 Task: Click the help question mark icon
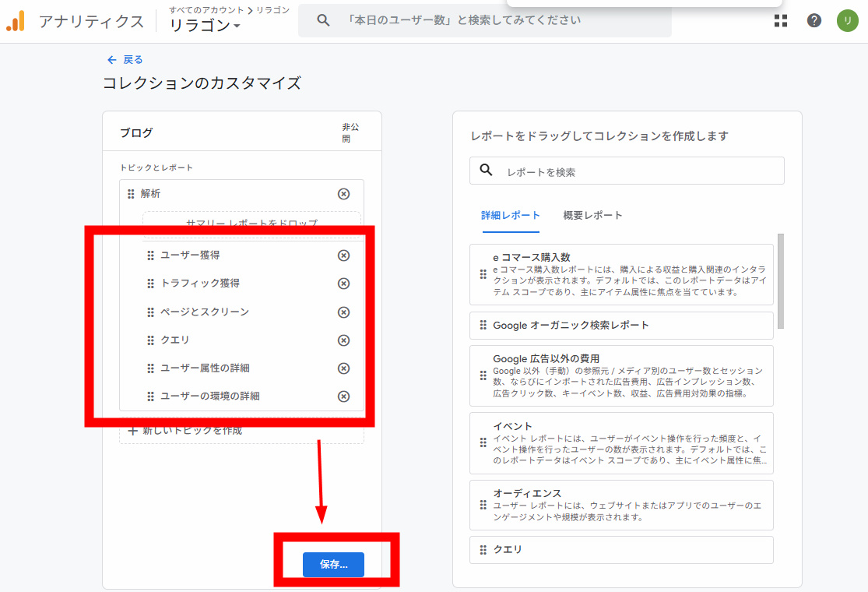click(x=814, y=21)
